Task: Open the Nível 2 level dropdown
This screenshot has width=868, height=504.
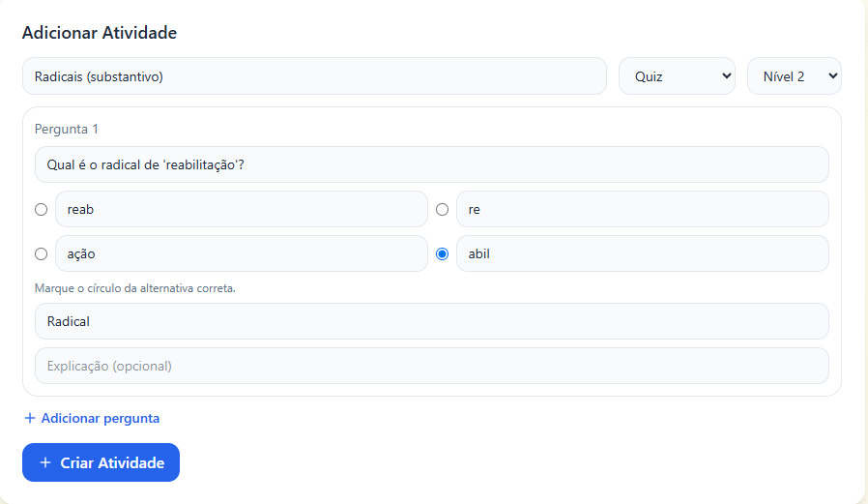Action: click(x=794, y=76)
